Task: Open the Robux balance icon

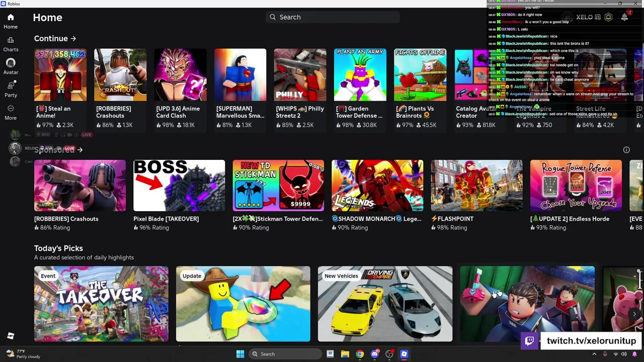Action: 608,17
